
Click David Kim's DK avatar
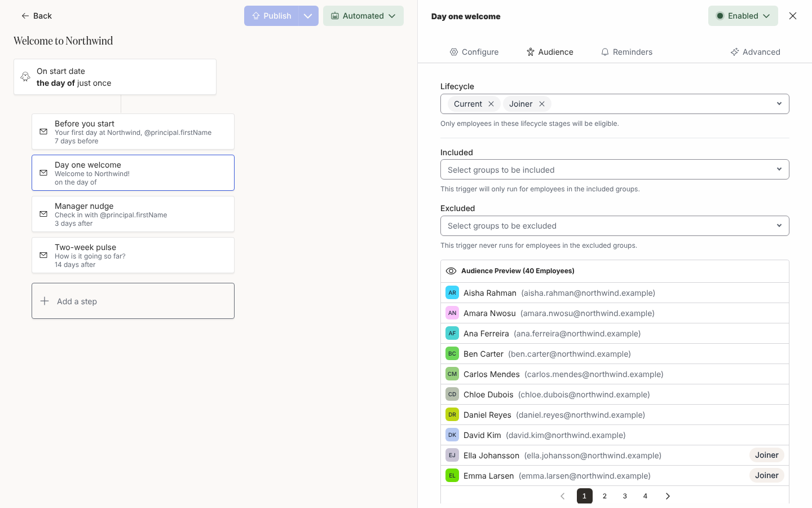click(452, 435)
